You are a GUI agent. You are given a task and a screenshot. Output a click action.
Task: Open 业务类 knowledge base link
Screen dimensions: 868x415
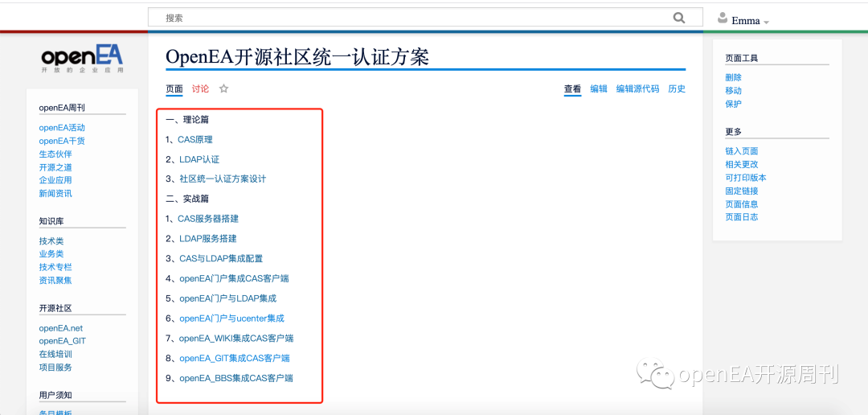pos(51,254)
